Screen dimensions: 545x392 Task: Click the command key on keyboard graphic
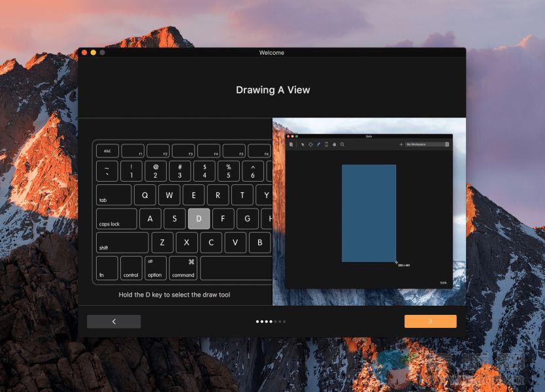(x=183, y=268)
